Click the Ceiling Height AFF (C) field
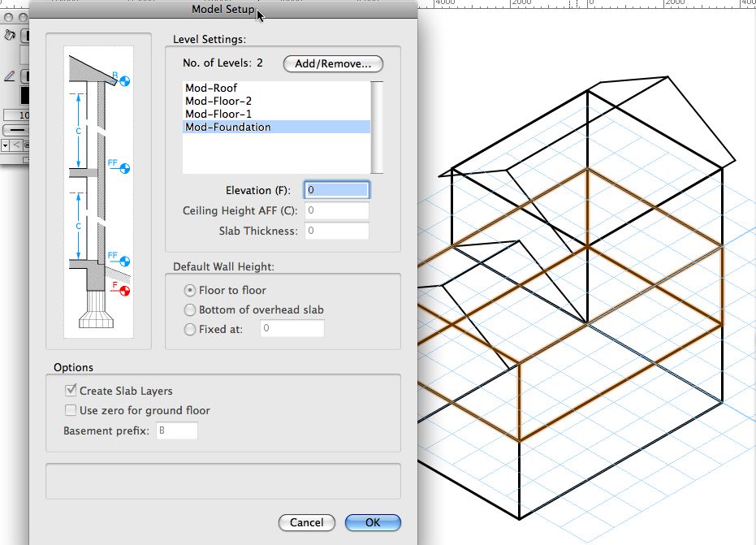Image resolution: width=756 pixels, height=545 pixels. (336, 210)
